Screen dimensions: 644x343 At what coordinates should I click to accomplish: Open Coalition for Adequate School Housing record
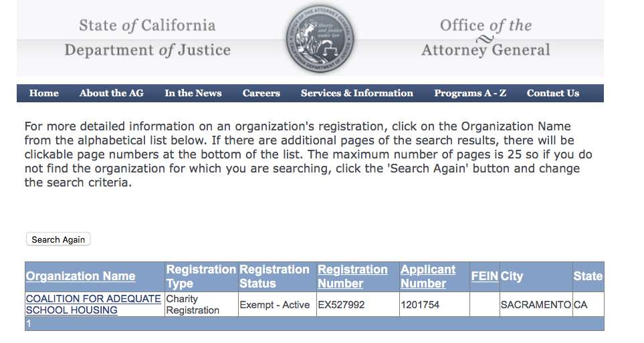(x=93, y=304)
